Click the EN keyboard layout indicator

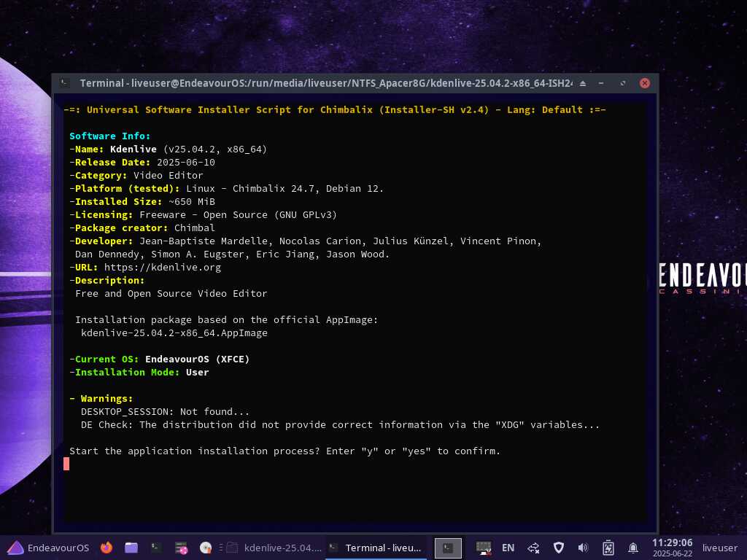pos(508,548)
